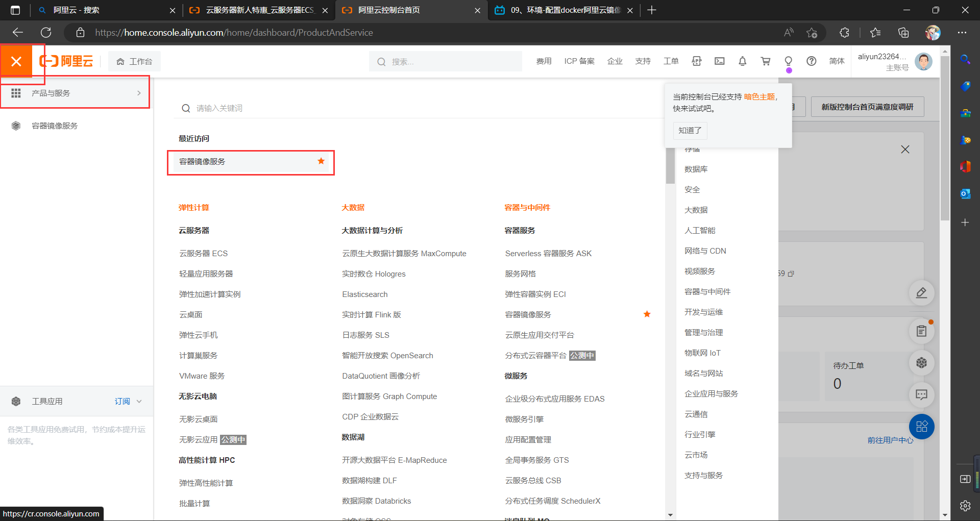Click the floating cube button
The width and height of the screenshot is (980, 521).
point(921,363)
